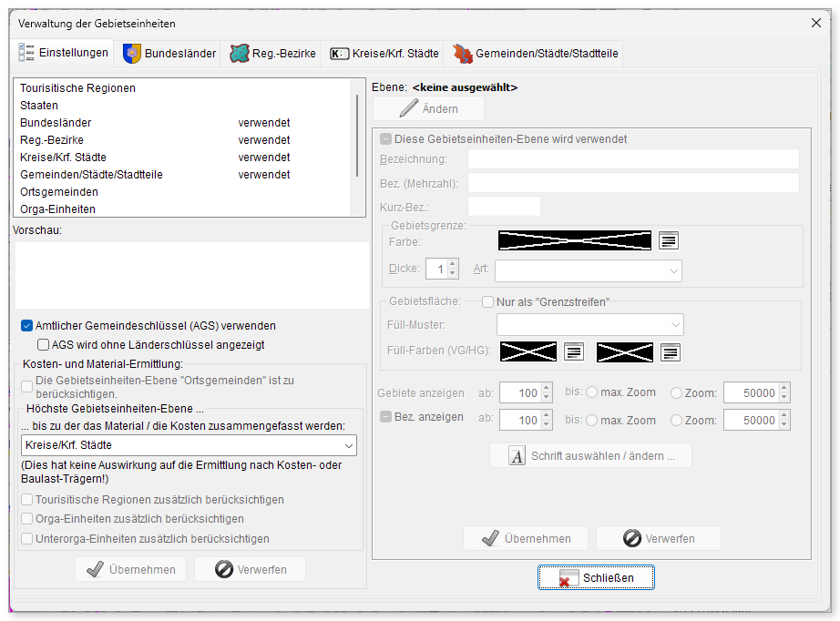The height and width of the screenshot is (621, 840).
Task: Increase the Gebiete anzeigen Zoom 50000 value
Action: click(784, 388)
